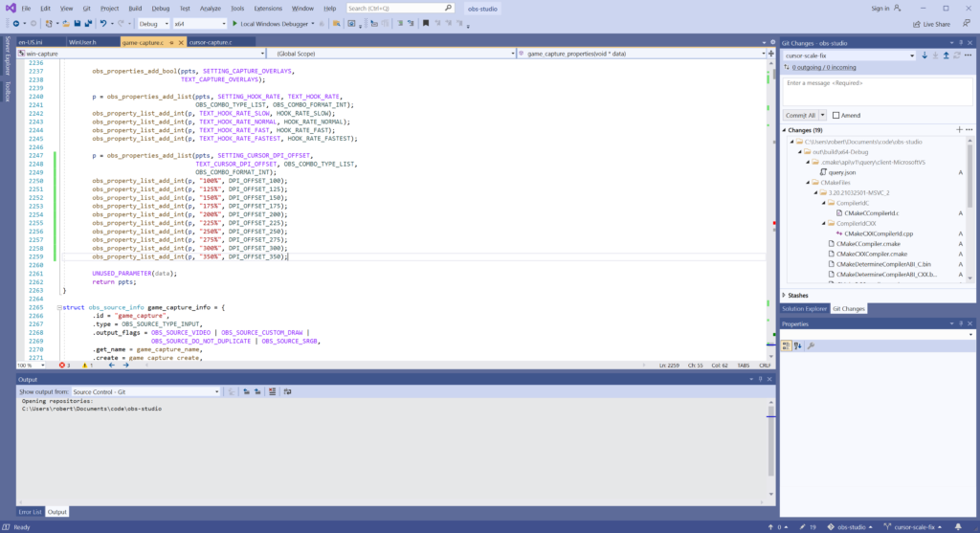The height and width of the screenshot is (533, 980).
Task: Open the Git menu
Action: tap(86, 8)
